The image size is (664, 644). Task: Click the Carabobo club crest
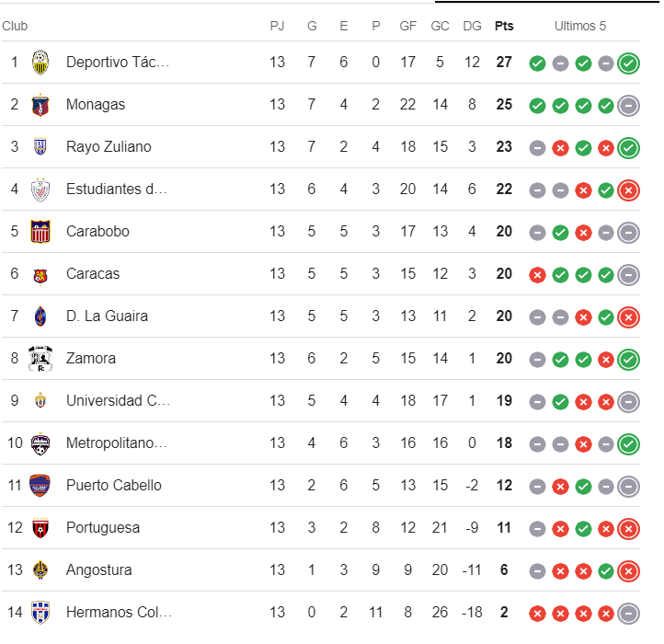[x=40, y=232]
